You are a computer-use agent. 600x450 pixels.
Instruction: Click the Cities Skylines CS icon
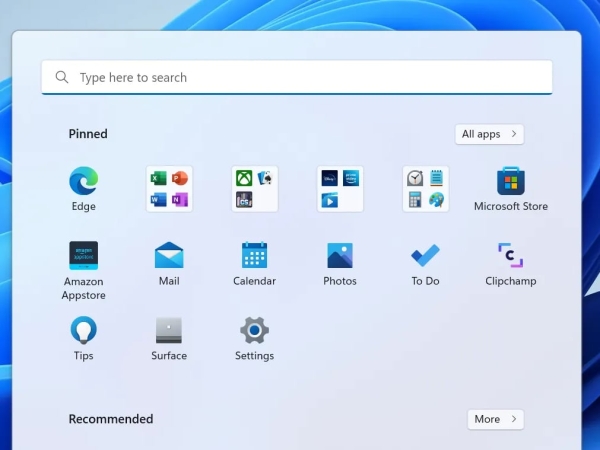(x=244, y=199)
